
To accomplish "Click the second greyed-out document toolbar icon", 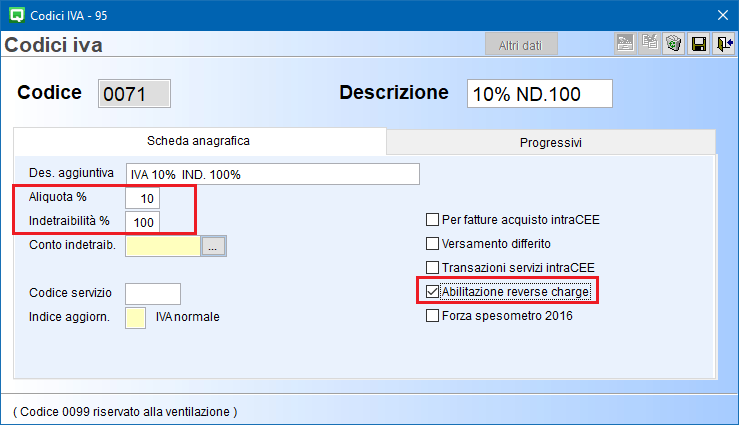I will (650, 44).
